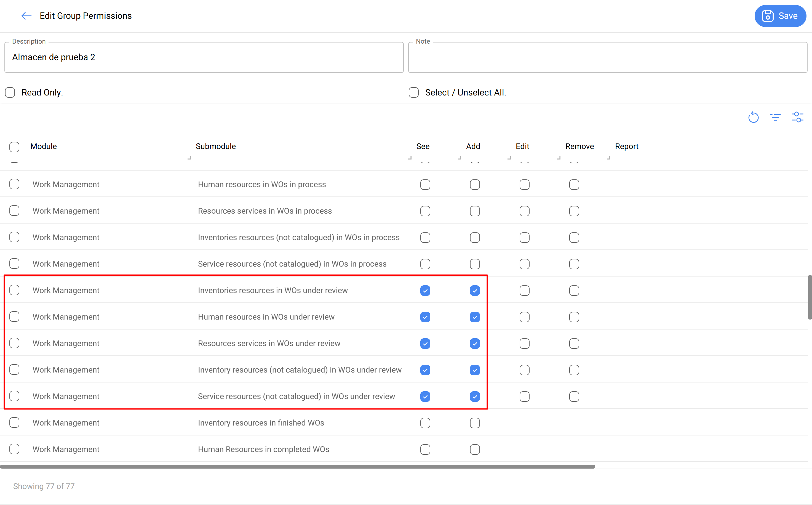Enable See for Human resources in WOs in process

(425, 185)
